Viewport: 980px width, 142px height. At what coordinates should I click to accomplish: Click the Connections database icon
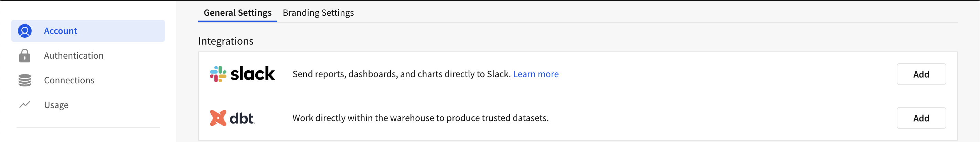click(25, 80)
